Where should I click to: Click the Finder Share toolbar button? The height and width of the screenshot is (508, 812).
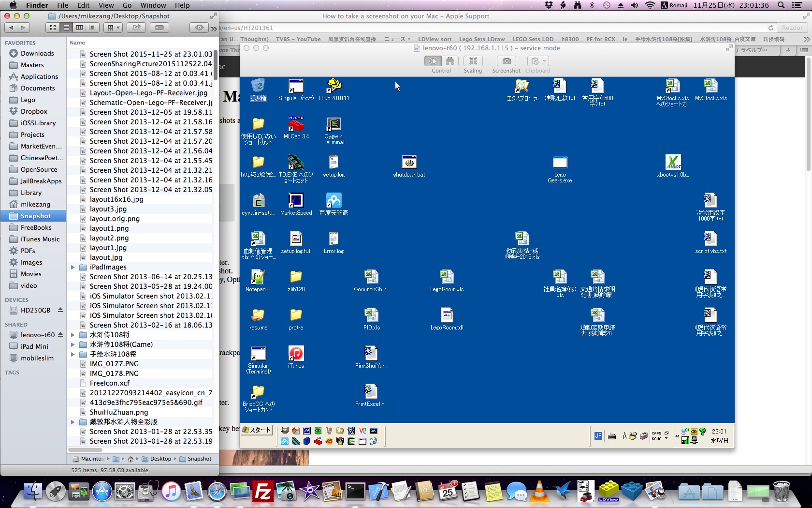click(x=137, y=28)
